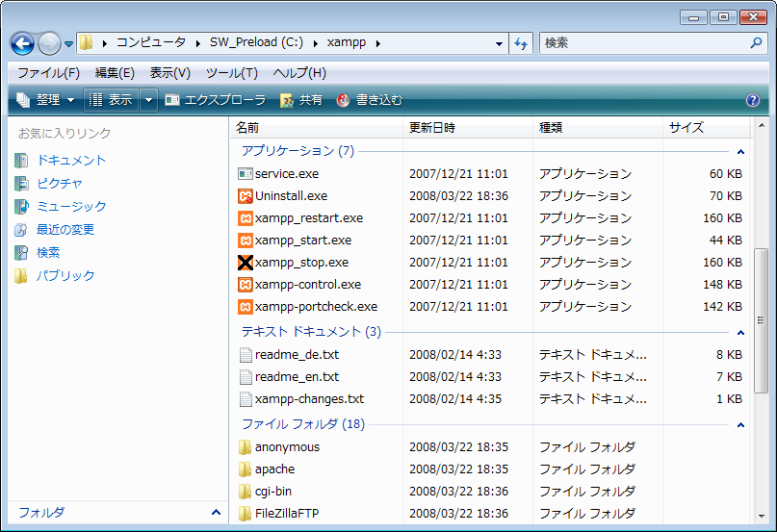This screenshot has height=532, width=777.
Task: Click the scrollbar down arrow
Action: point(762,517)
